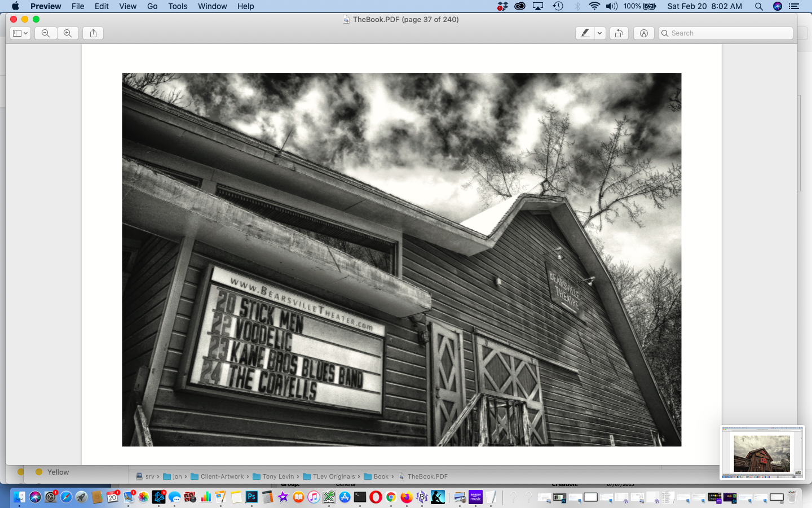The height and width of the screenshot is (508, 812).
Task: Click into the Search field
Action: (726, 33)
